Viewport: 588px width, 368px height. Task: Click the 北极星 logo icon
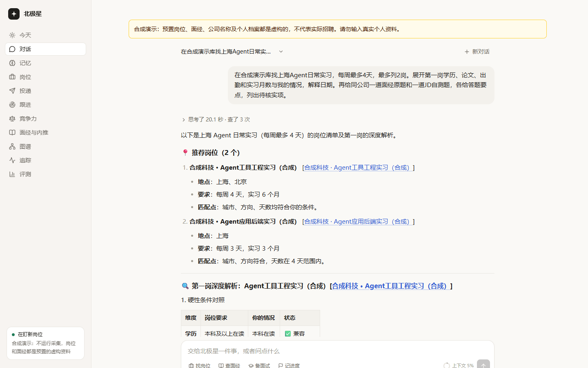[14, 14]
